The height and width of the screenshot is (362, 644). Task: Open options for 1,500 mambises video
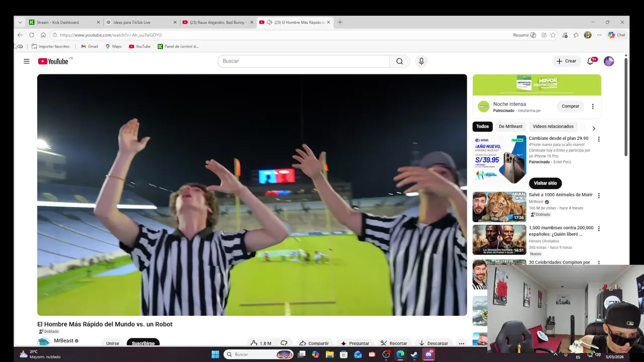[598, 229]
